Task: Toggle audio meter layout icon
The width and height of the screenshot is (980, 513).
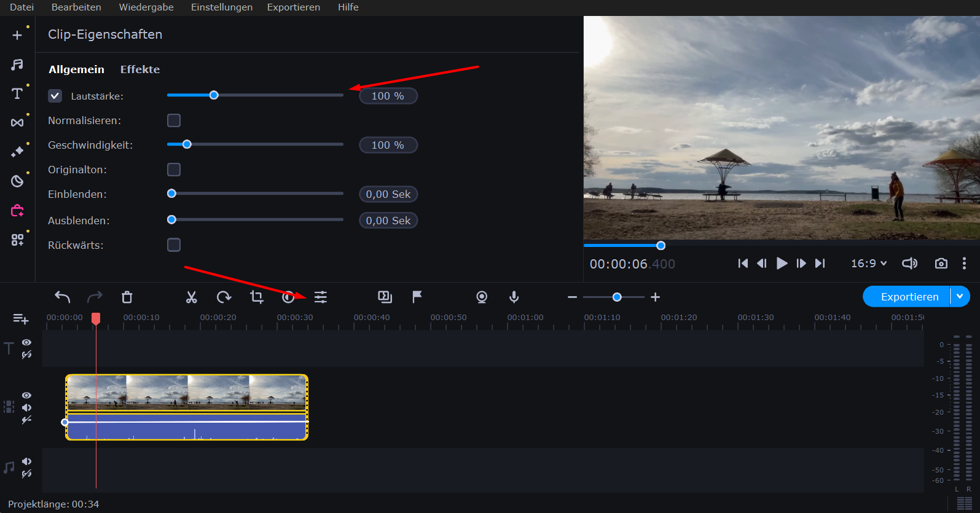Action: pos(965,504)
